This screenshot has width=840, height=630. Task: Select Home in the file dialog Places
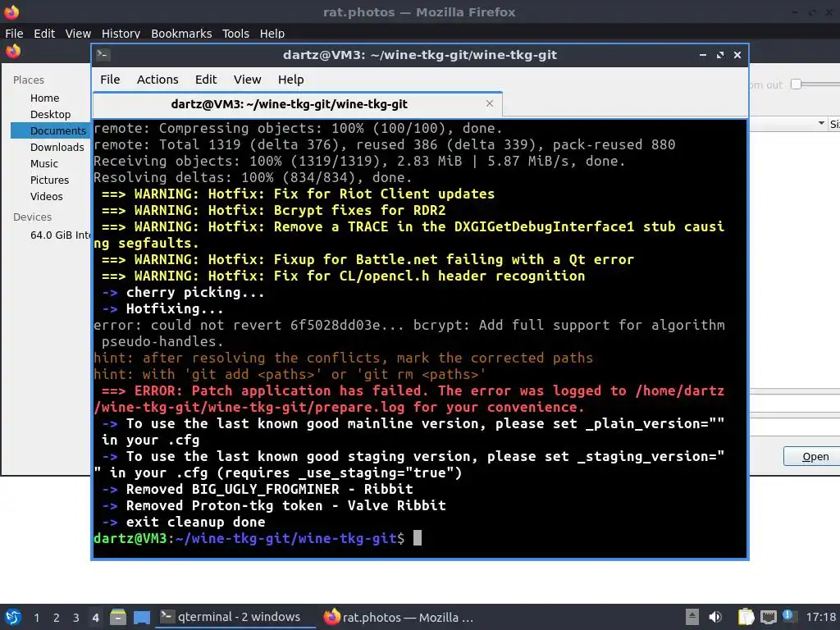45,98
